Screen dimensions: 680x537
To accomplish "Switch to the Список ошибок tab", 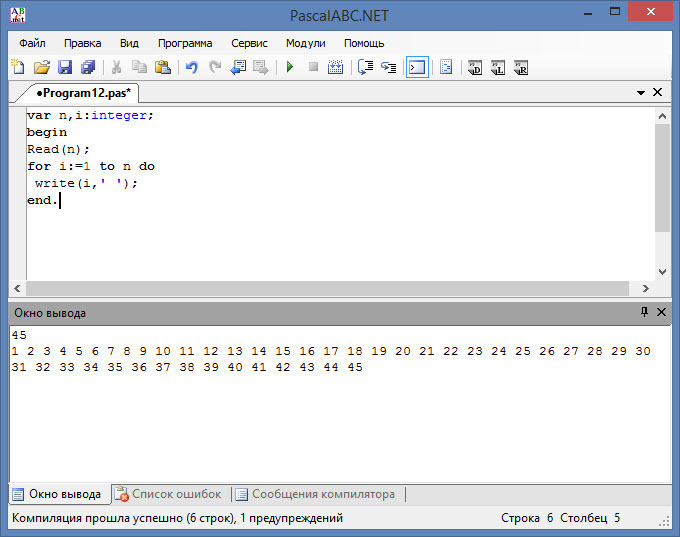I will click(170, 494).
